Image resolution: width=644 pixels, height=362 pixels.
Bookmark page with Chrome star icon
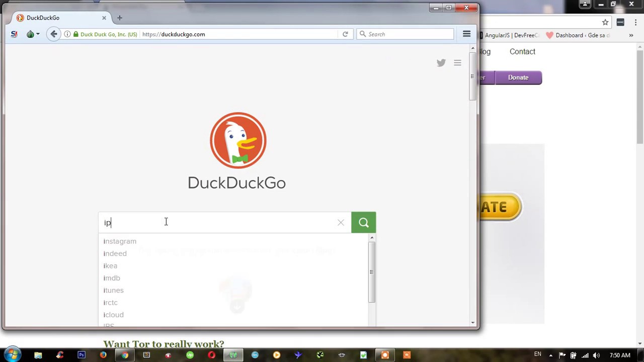point(605,22)
